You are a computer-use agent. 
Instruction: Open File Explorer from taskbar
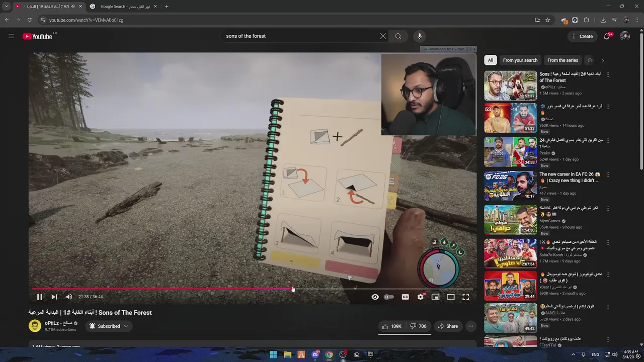(287, 355)
